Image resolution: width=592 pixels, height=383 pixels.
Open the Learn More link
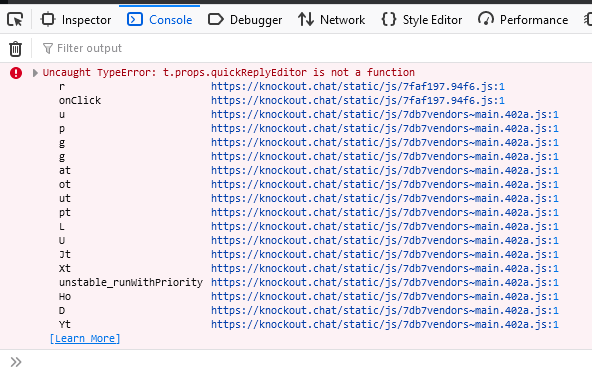click(85, 338)
